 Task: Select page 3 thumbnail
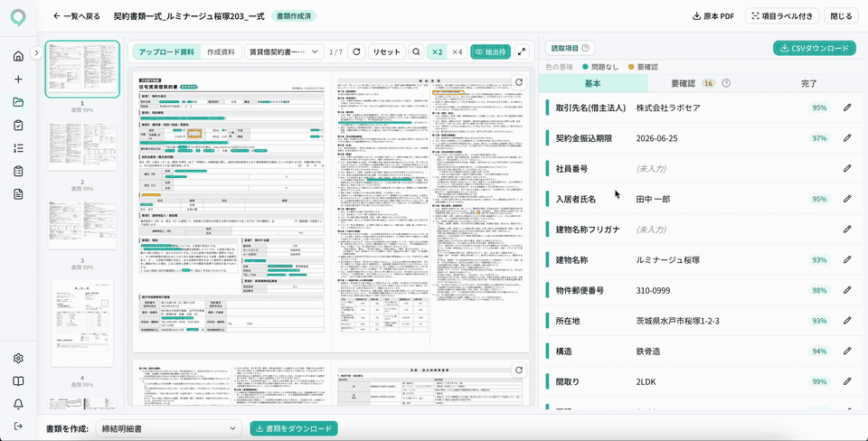(82, 225)
